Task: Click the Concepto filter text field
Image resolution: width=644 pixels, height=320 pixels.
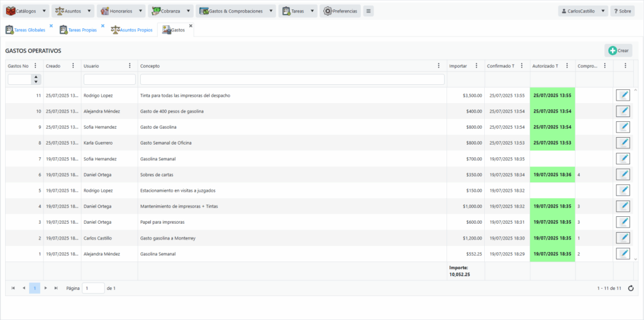Action: (x=291, y=80)
